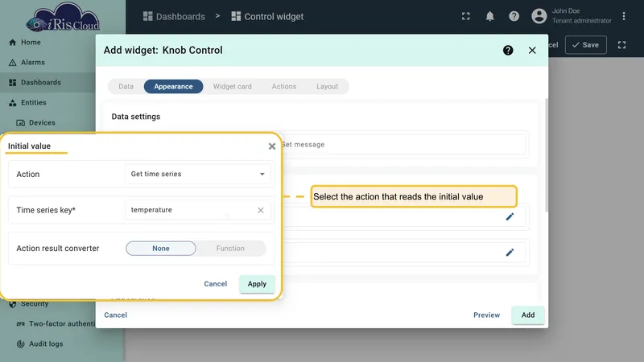
Task: Close the Initial value popup
Action: (272, 146)
